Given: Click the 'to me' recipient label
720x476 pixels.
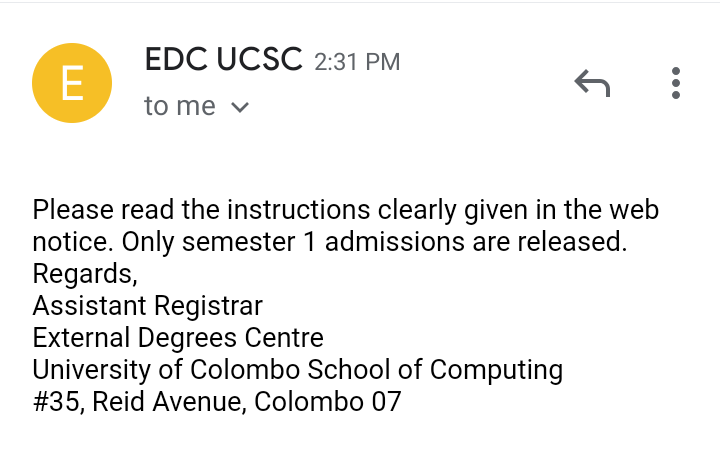Looking at the screenshot, I should pyautogui.click(x=180, y=106).
